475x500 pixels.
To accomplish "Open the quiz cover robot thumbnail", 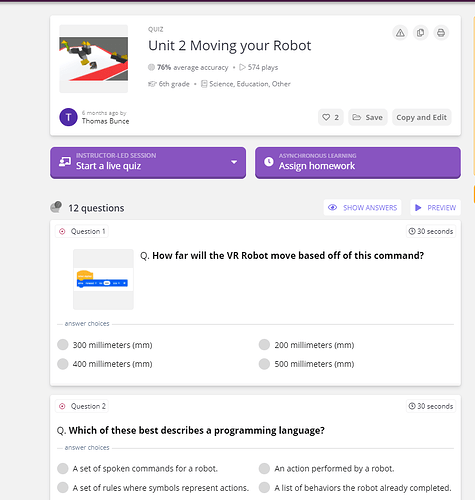I will pos(94,59).
